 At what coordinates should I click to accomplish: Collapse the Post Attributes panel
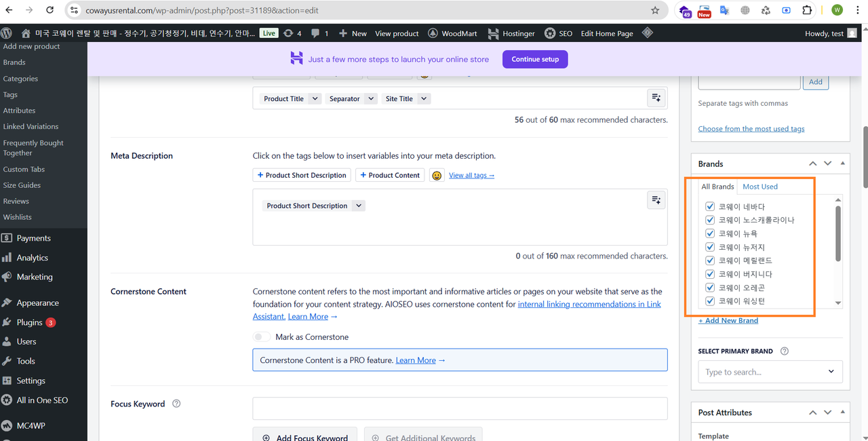[x=843, y=412]
